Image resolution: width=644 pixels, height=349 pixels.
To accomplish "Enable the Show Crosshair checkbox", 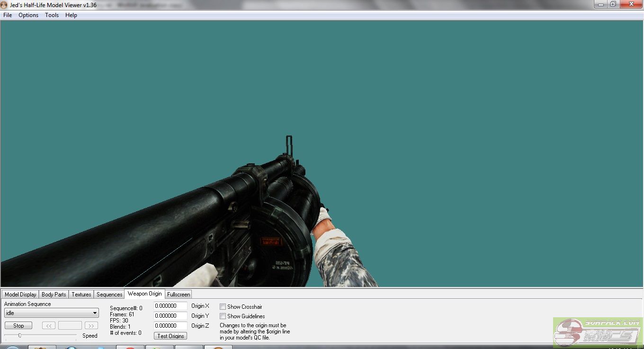I will point(223,307).
